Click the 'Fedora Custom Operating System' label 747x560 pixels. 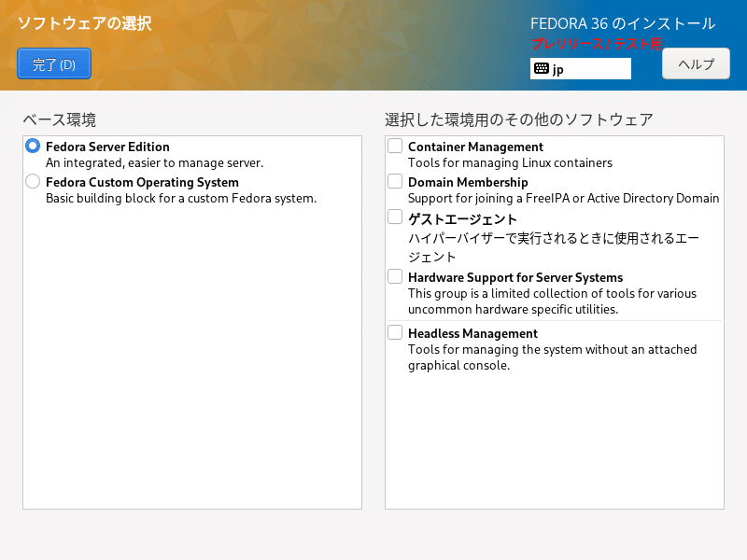(x=142, y=182)
